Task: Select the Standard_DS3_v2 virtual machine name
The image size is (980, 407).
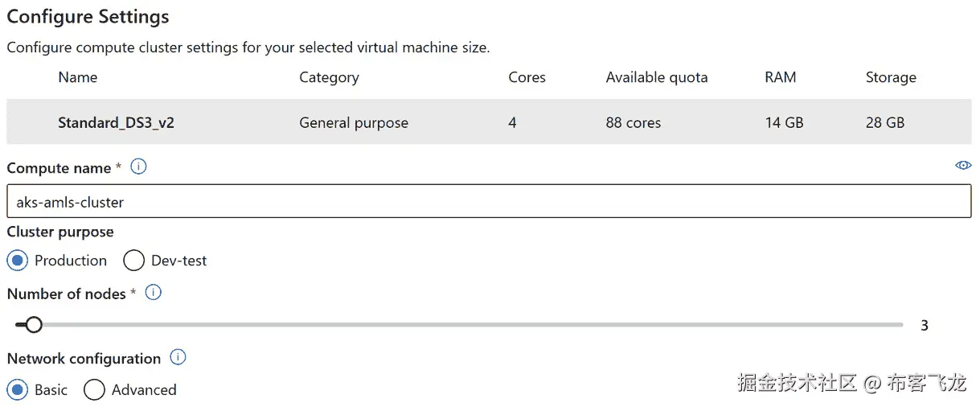Action: pyautogui.click(x=116, y=123)
